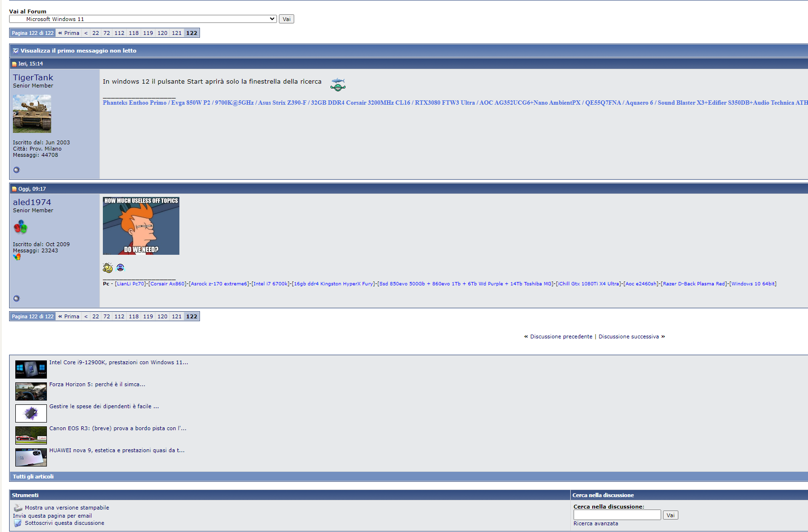Click post icon next to Ieri, 15:14

14,64
